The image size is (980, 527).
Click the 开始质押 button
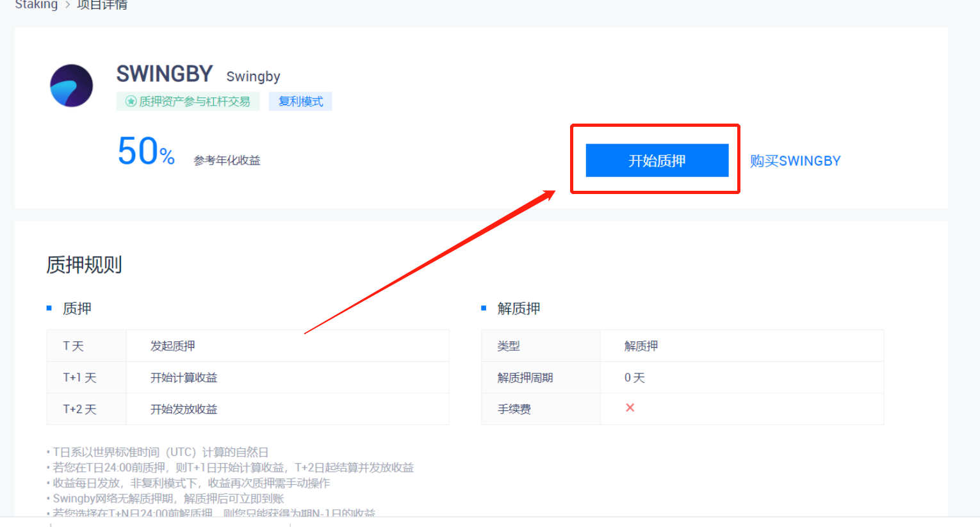tap(657, 160)
